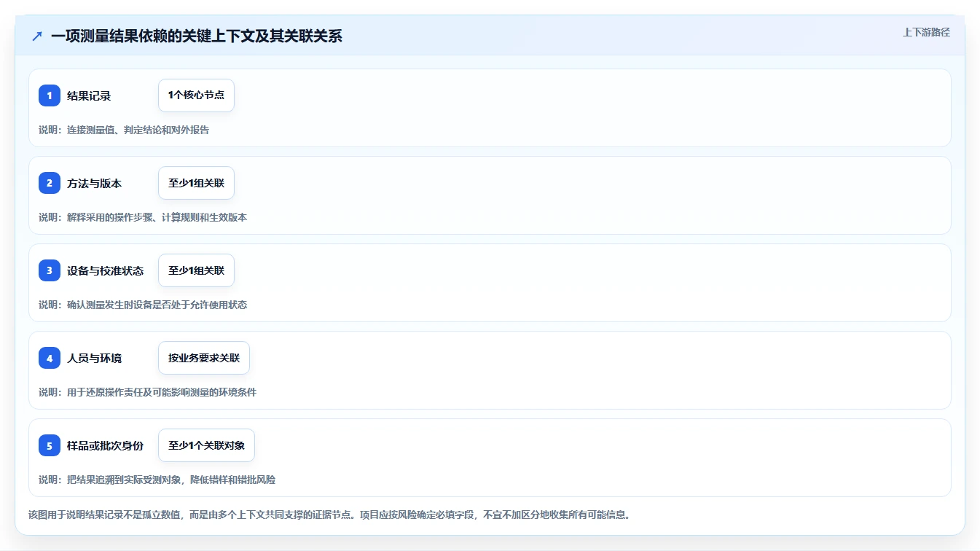This screenshot has height=551, width=980.
Task: Click the 设备与校准状态 heading
Action: tap(105, 270)
